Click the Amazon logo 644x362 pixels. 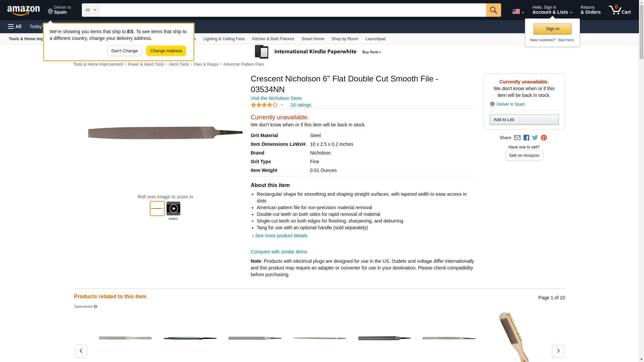(x=23, y=10)
